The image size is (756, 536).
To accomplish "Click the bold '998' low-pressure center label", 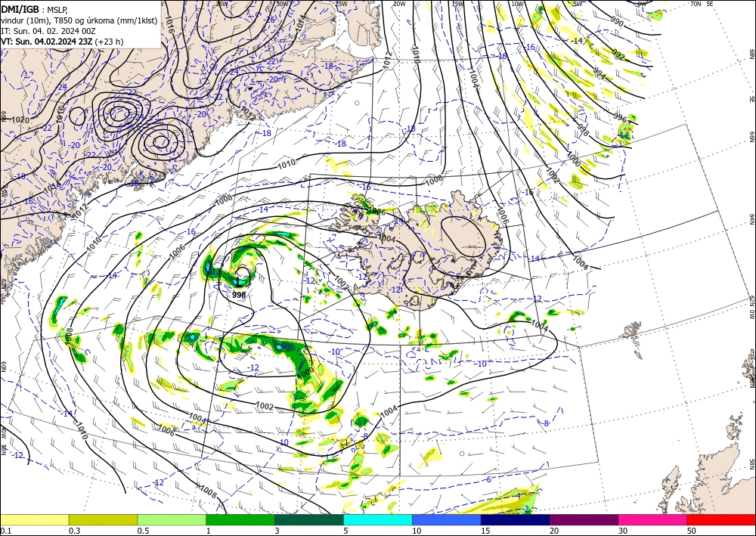I will click(x=239, y=295).
